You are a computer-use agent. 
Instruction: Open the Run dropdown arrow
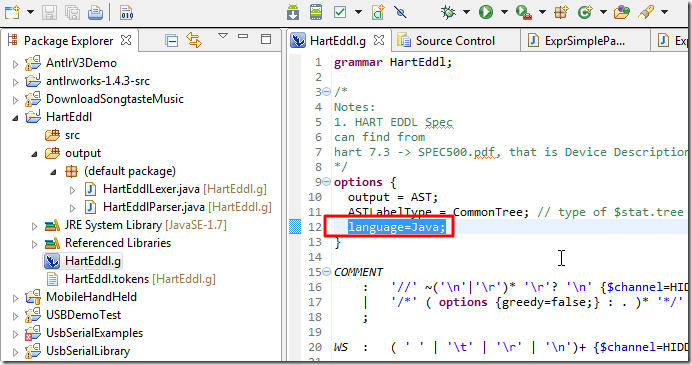point(504,12)
